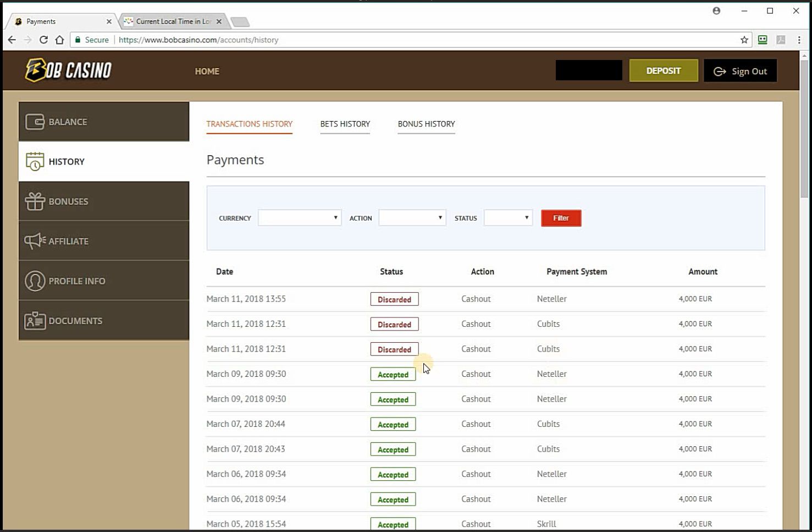Open the Documents ID card icon
The image size is (812, 532).
click(35, 321)
